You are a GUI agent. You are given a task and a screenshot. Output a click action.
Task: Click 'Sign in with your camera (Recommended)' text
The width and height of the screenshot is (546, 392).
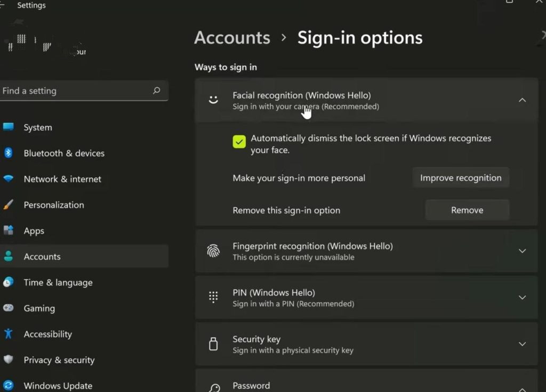click(x=306, y=107)
